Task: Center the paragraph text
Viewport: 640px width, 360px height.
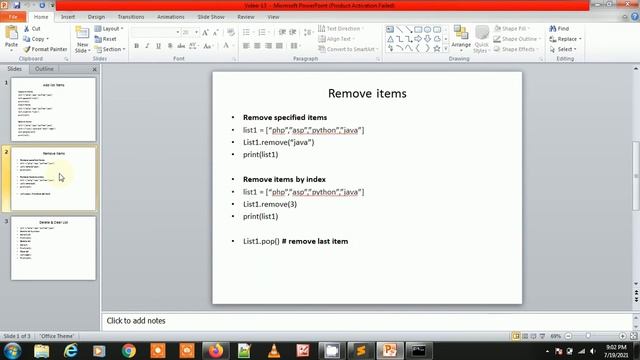Action: [257, 46]
